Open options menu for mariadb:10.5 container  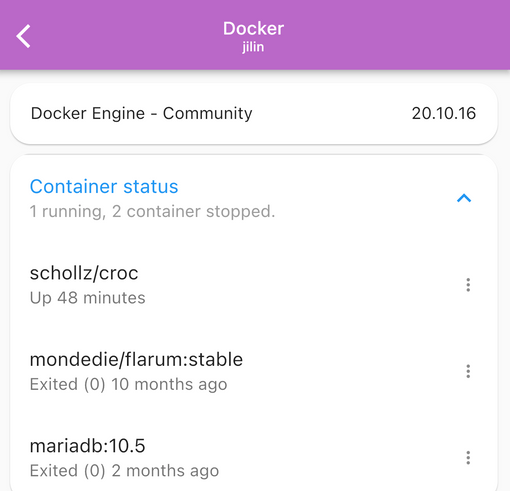tap(468, 458)
